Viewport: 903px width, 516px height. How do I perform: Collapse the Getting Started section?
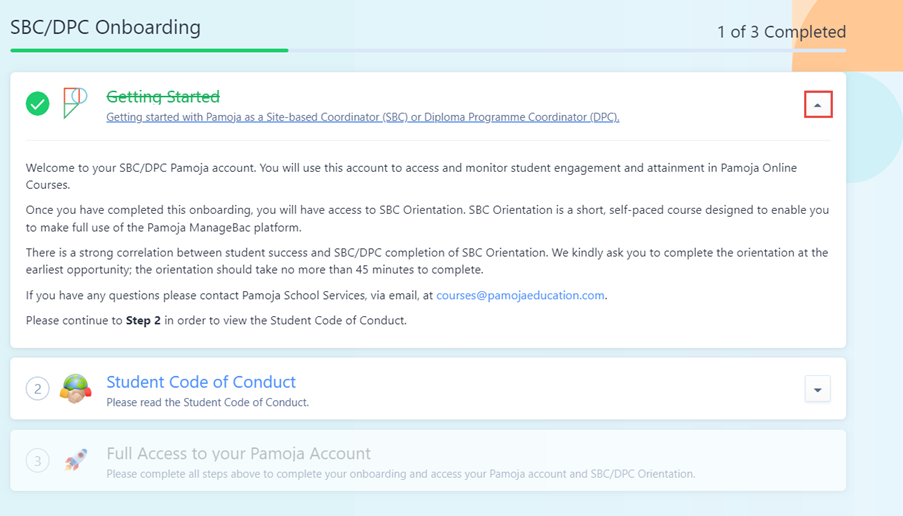[817, 105]
